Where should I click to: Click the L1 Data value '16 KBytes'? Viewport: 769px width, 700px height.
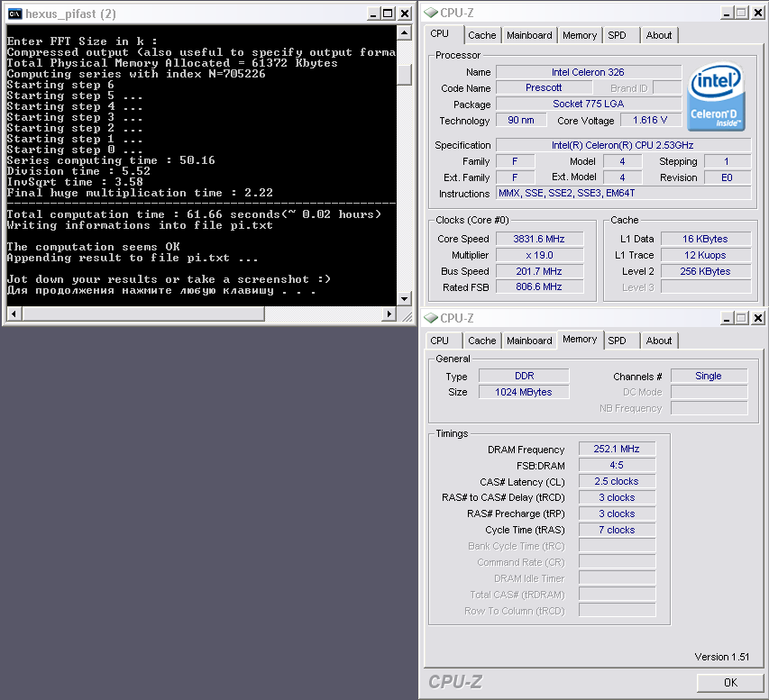[x=706, y=239]
